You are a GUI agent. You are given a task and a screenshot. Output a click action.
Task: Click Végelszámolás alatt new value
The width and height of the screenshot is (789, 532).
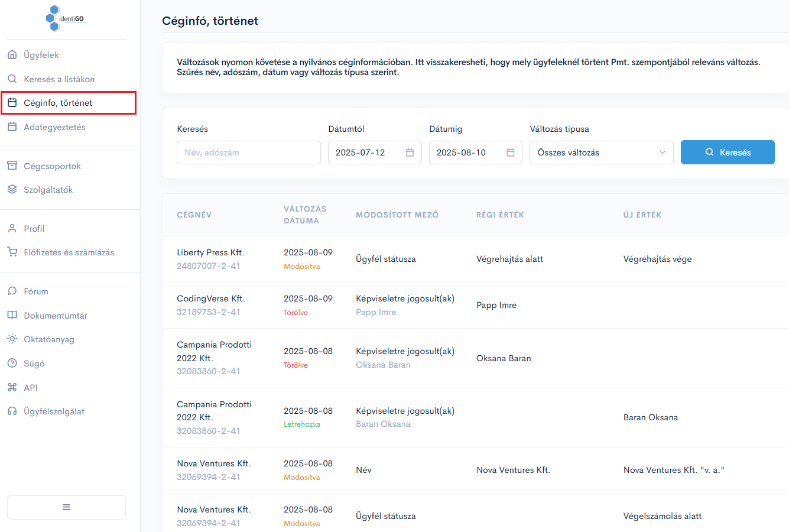(x=663, y=516)
